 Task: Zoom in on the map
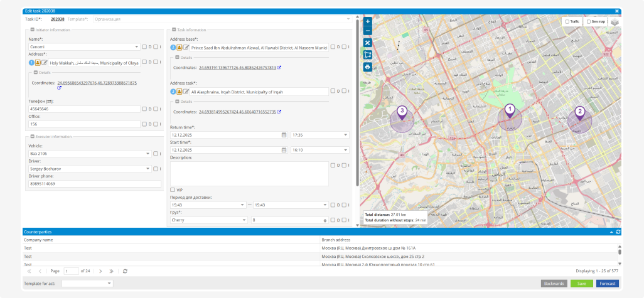tap(368, 21)
